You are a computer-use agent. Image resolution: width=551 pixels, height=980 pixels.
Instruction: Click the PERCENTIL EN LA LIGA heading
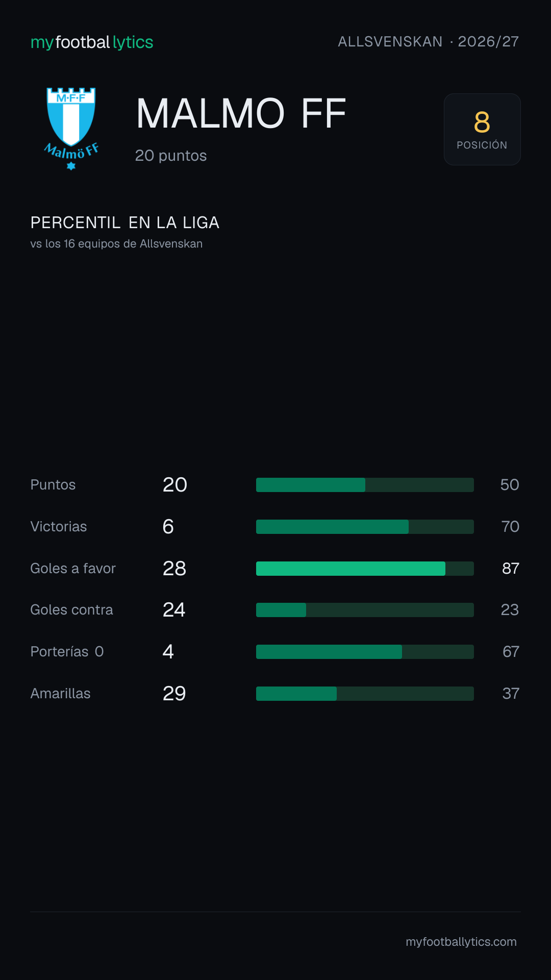(125, 223)
